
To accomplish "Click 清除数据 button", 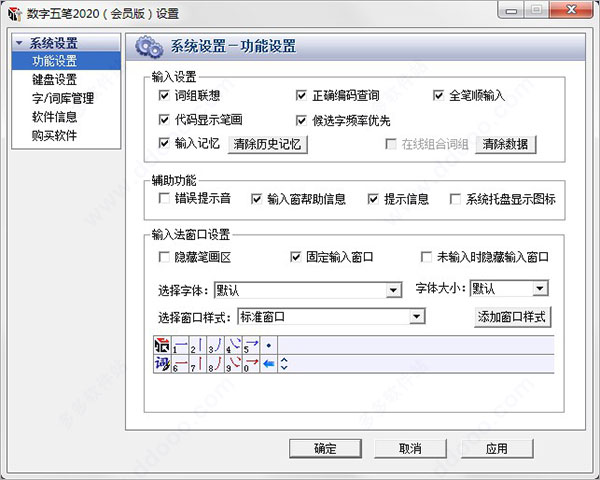I will click(505, 144).
